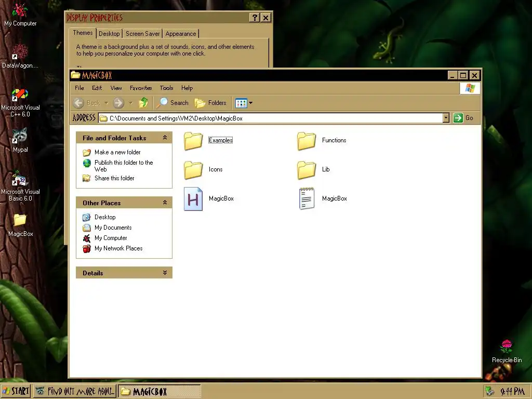Viewport: 532px width, 399px height.
Task: Click the Make a new folder icon
Action: (x=87, y=152)
